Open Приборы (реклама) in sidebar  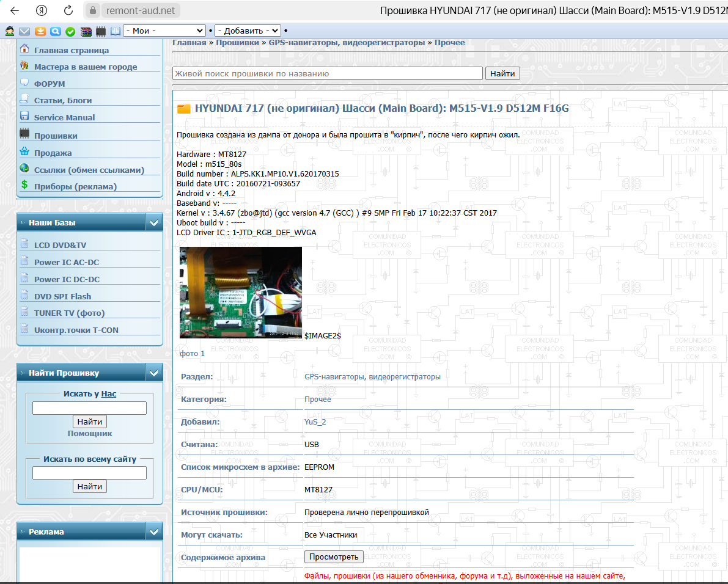[x=75, y=187]
